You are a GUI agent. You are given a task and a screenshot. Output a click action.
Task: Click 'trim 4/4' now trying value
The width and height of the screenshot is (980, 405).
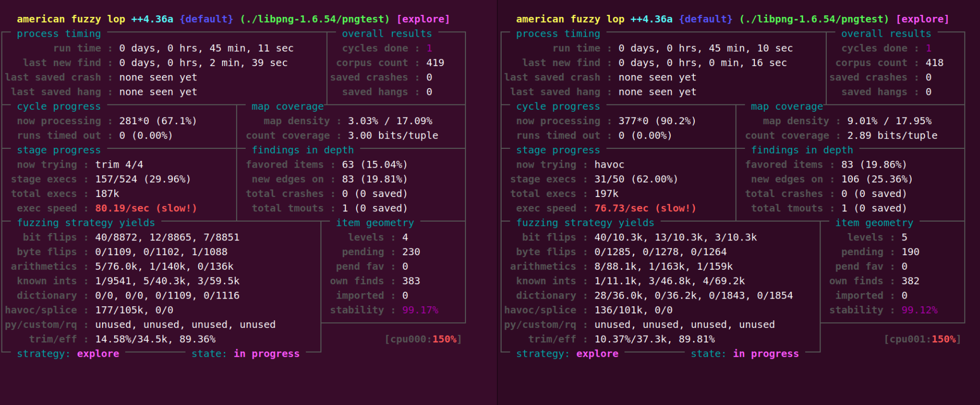point(119,165)
